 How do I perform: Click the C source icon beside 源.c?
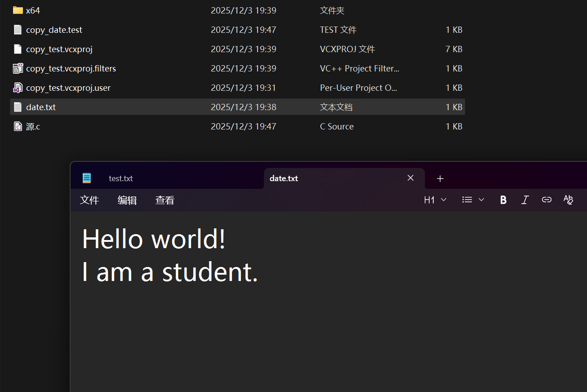(x=18, y=126)
